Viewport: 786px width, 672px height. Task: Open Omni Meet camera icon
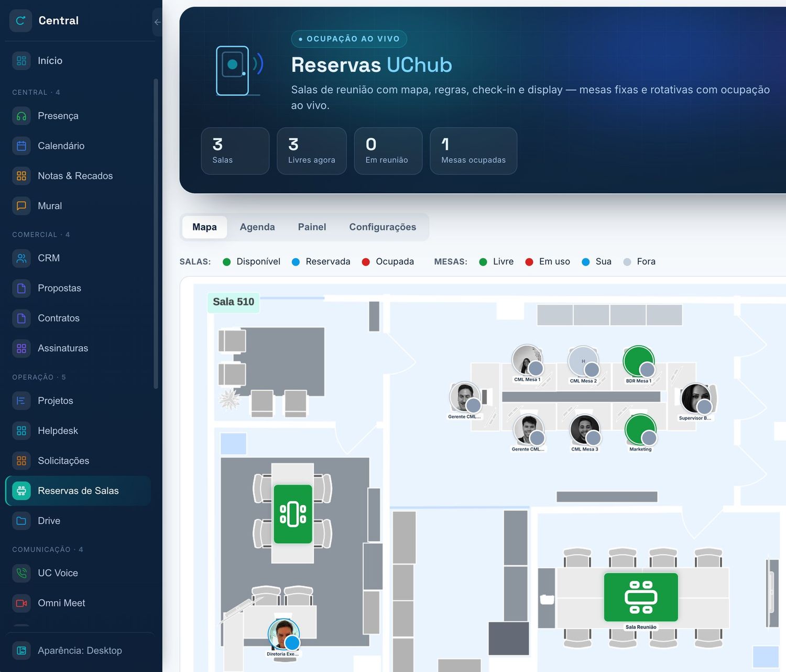coord(21,603)
